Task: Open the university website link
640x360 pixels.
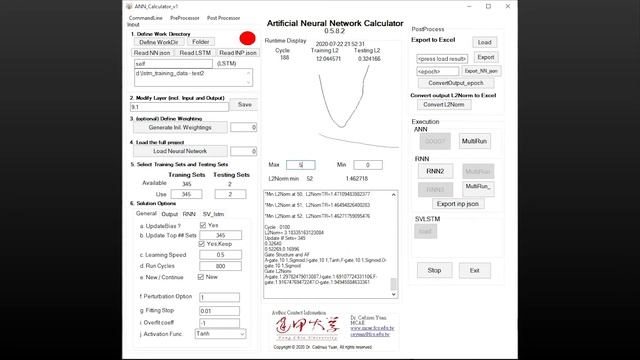Action: 372,328
